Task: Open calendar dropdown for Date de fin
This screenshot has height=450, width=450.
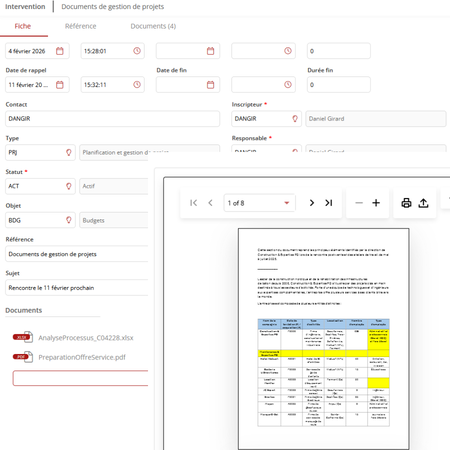Action: [x=210, y=85]
